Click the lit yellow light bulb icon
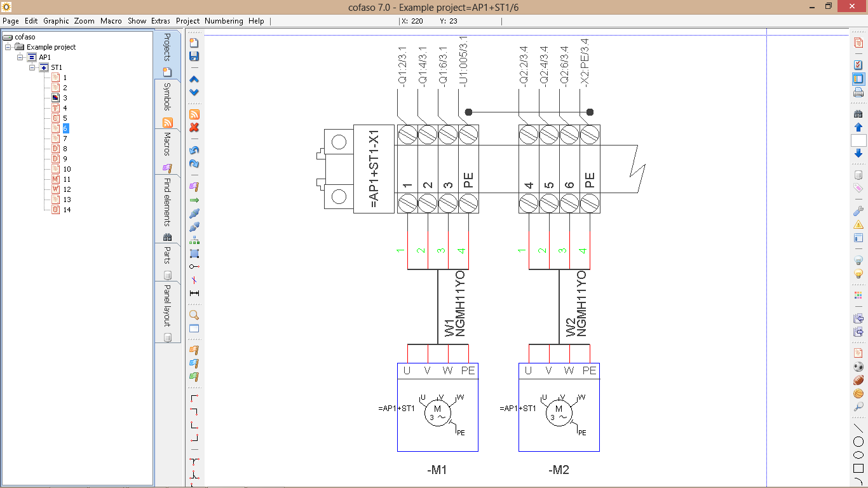The image size is (868, 488). 858,274
